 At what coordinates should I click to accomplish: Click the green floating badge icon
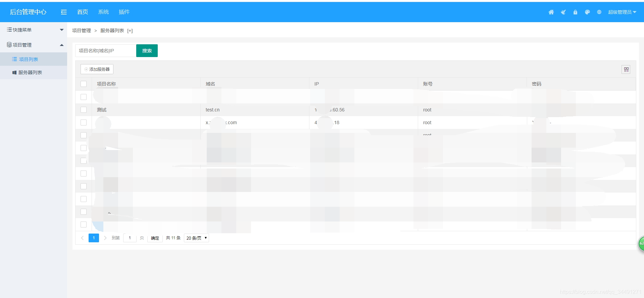point(641,244)
